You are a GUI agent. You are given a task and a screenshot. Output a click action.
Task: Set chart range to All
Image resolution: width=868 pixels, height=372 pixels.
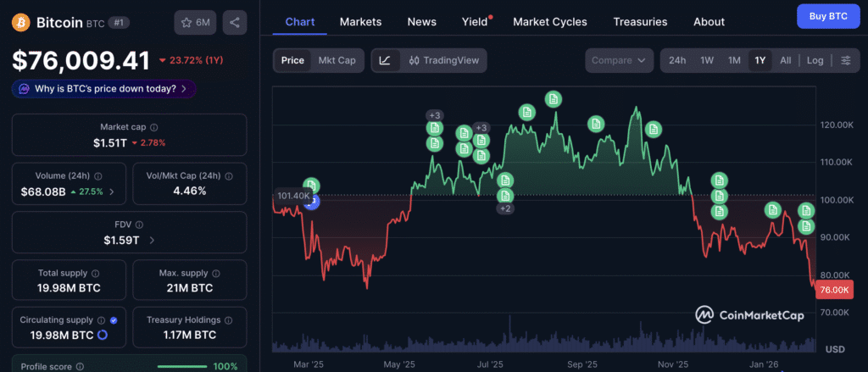click(786, 60)
